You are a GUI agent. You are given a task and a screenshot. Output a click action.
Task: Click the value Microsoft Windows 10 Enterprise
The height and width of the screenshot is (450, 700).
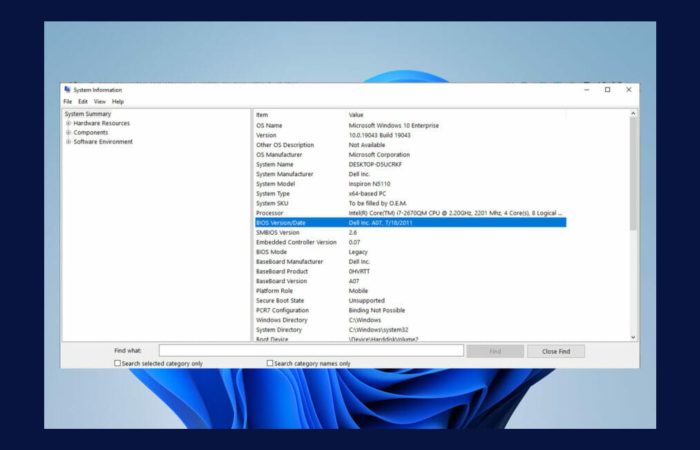coord(394,125)
